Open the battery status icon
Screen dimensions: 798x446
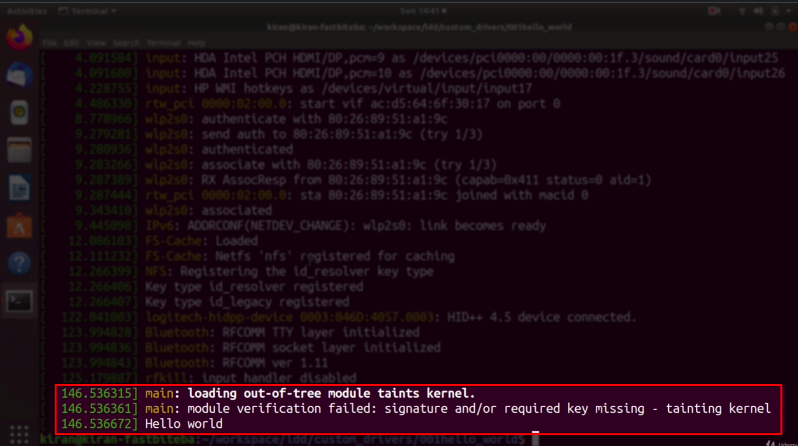pyautogui.click(x=775, y=11)
